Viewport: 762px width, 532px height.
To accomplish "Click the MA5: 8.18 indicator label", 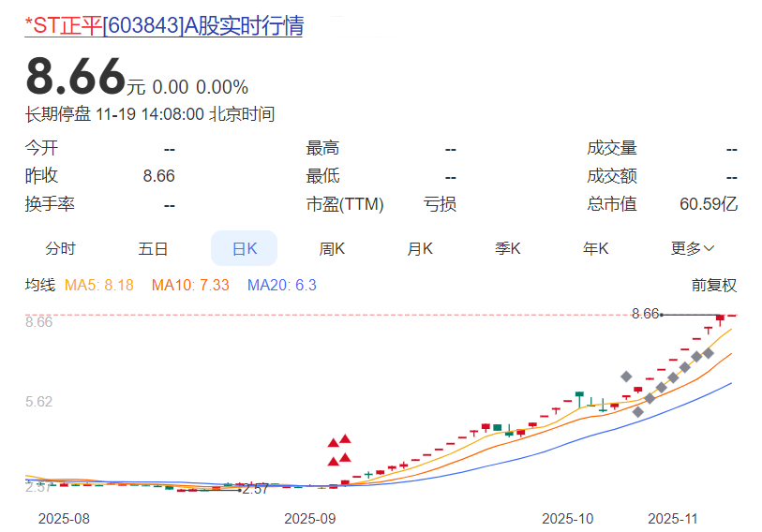I will tap(99, 285).
